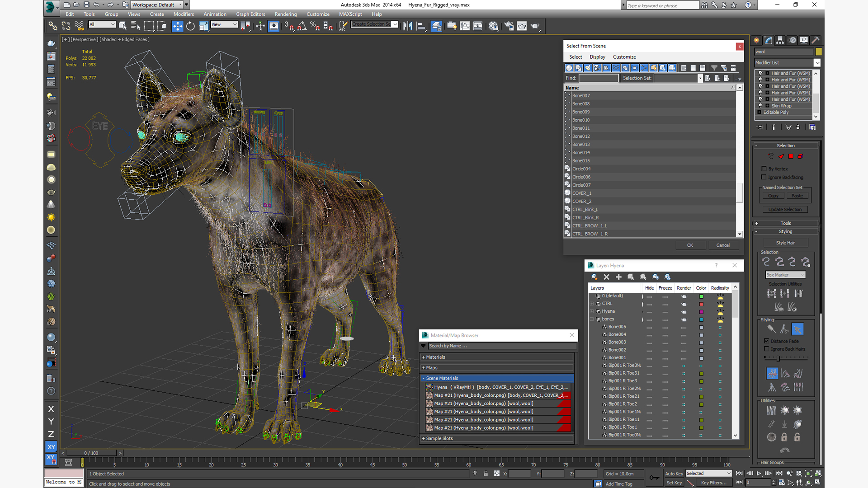The height and width of the screenshot is (488, 868).
Task: Switch to the Create command panel
Action: (756, 40)
